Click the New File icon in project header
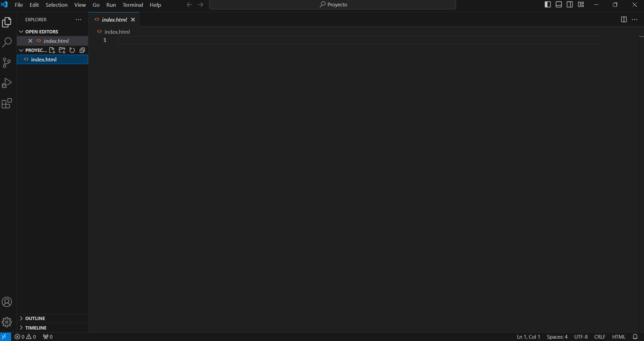 (52, 50)
